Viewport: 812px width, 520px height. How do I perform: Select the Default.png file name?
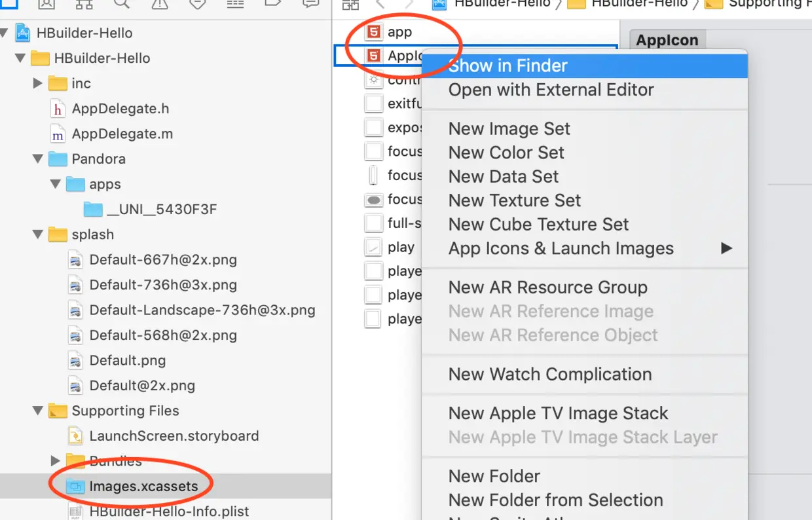tap(128, 360)
